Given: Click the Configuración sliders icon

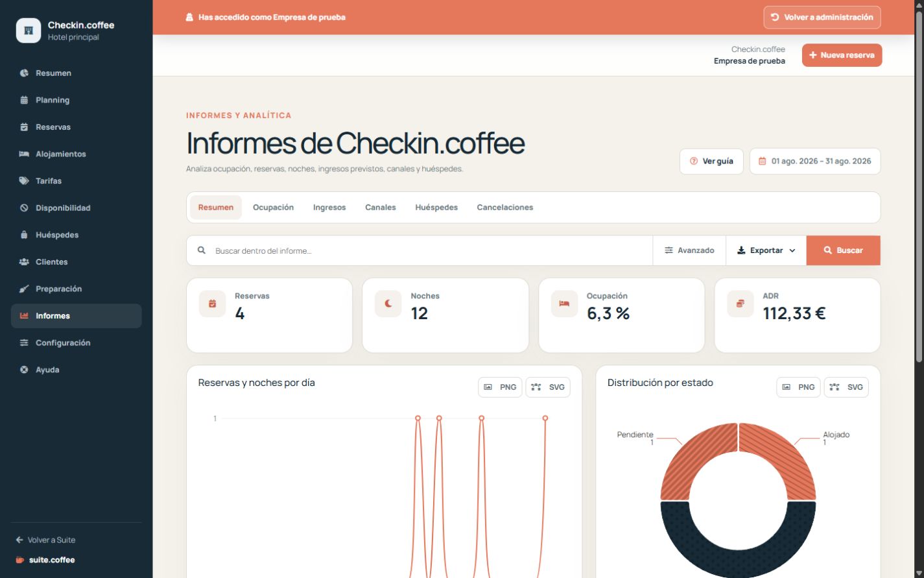Looking at the screenshot, I should [24, 343].
